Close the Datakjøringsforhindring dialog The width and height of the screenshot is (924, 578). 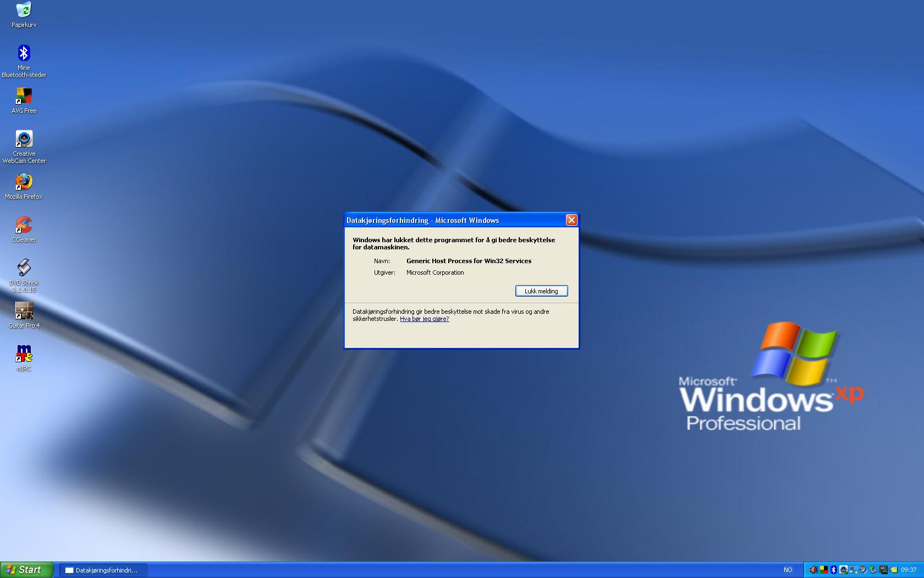click(571, 220)
